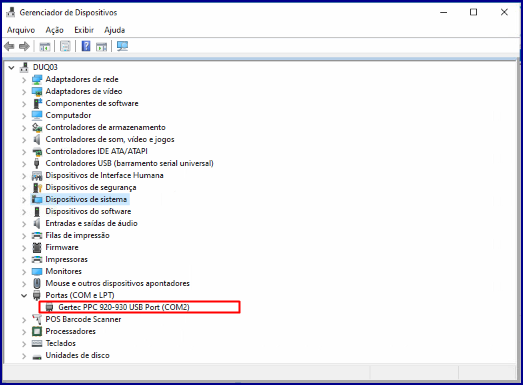
Task: Select Mouse e outros dispositivos apontadores label
Action: pyautogui.click(x=117, y=284)
